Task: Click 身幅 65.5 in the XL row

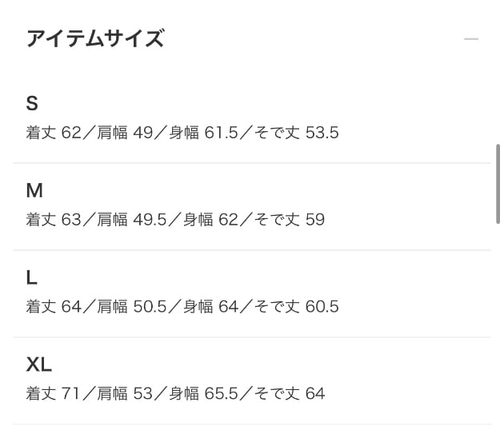Action: pyautogui.click(x=203, y=393)
